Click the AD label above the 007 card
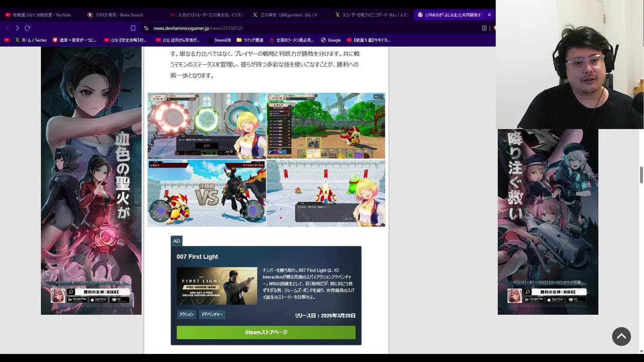 [177, 241]
